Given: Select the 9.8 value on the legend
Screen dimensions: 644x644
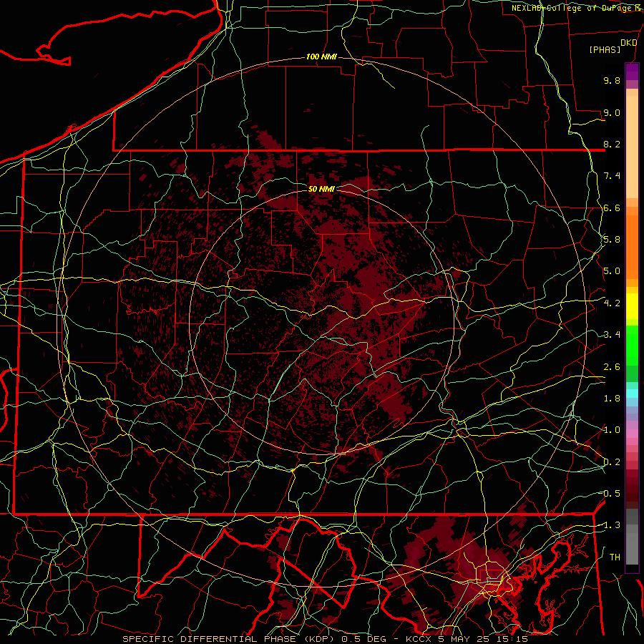Looking at the screenshot, I should [612, 80].
